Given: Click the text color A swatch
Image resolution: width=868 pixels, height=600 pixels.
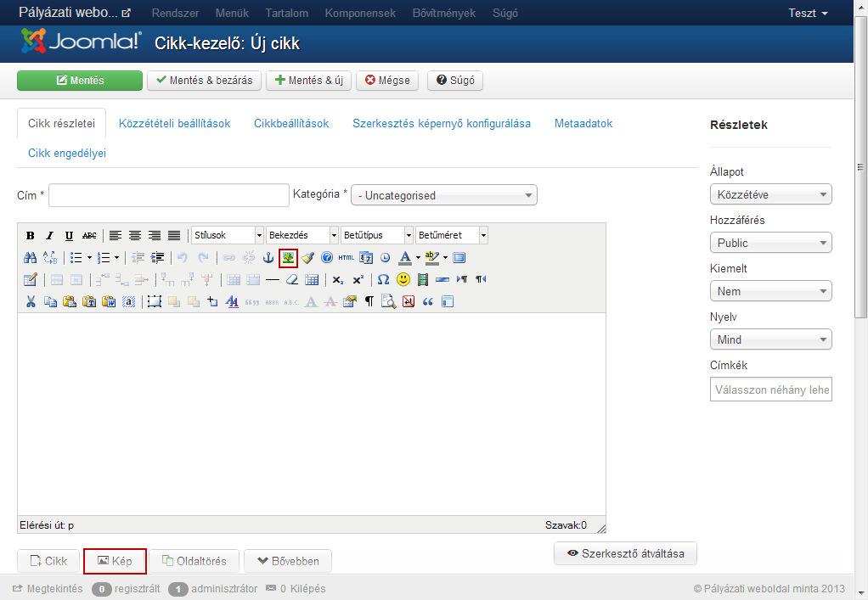Looking at the screenshot, I should point(405,258).
